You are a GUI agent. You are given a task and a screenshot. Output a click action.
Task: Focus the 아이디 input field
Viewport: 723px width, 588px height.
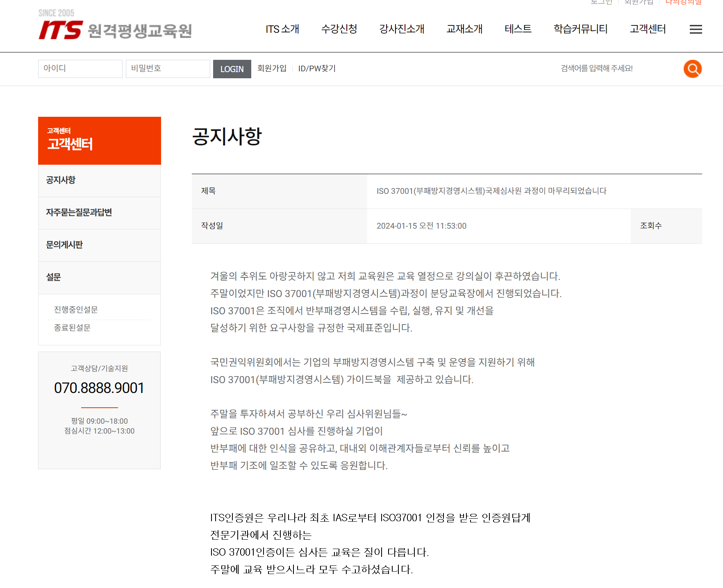coord(80,69)
